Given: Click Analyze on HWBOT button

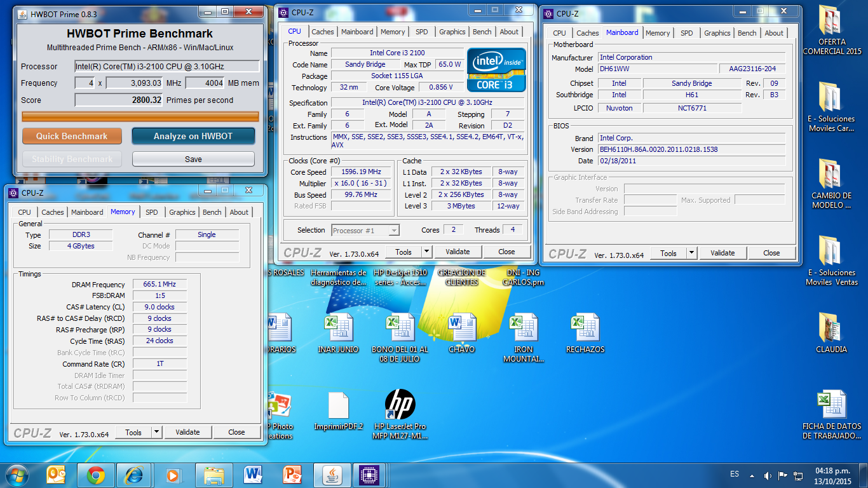Looking at the screenshot, I should point(193,136).
